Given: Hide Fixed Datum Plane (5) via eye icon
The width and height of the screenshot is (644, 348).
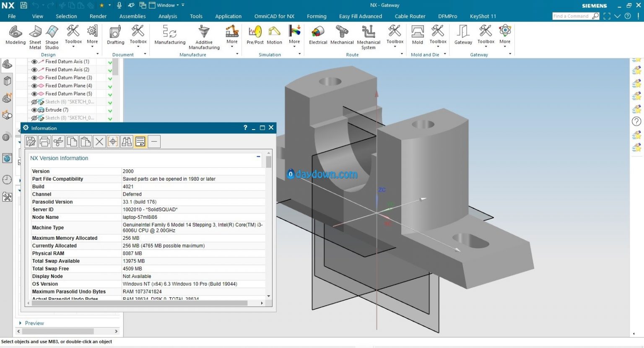Looking at the screenshot, I should pos(34,94).
